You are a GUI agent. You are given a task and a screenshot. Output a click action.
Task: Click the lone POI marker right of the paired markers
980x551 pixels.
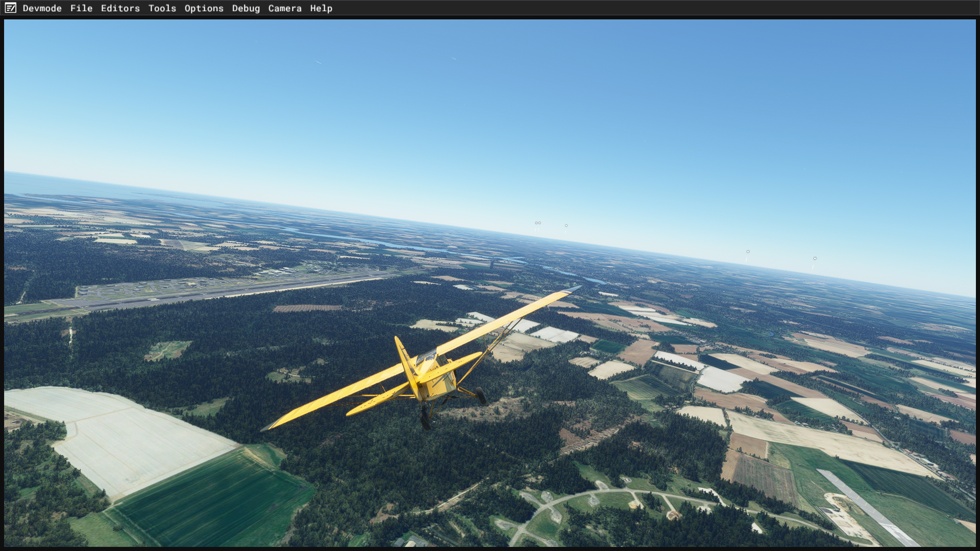[566, 226]
